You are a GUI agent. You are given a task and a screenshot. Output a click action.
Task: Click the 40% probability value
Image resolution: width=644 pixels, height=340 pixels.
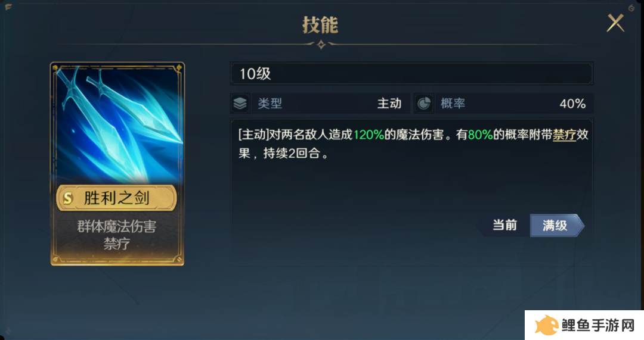[572, 104]
